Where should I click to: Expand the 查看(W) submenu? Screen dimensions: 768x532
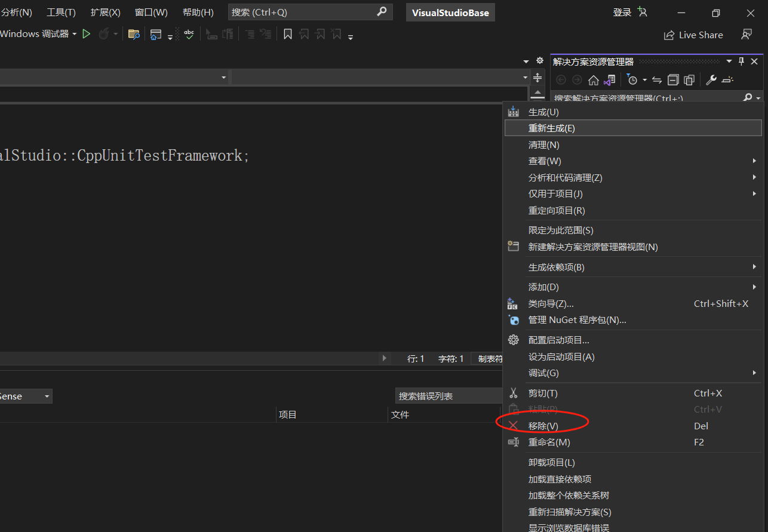(633, 161)
